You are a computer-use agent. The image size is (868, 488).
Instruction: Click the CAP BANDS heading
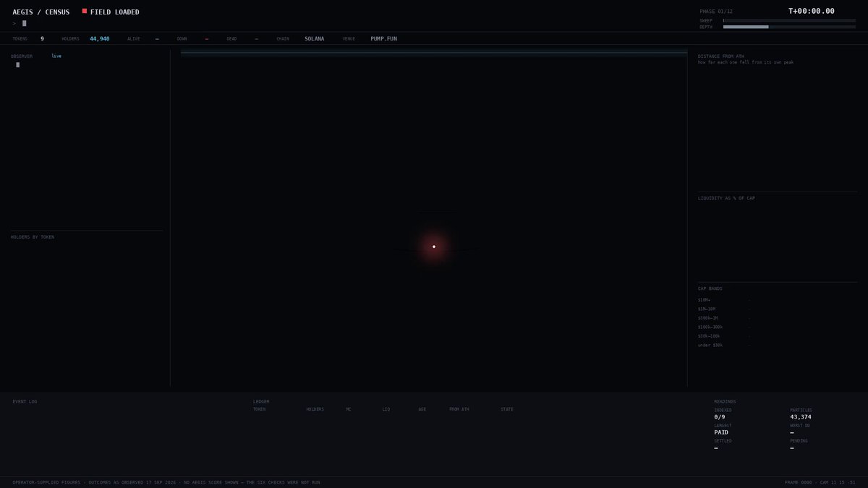coord(710,288)
